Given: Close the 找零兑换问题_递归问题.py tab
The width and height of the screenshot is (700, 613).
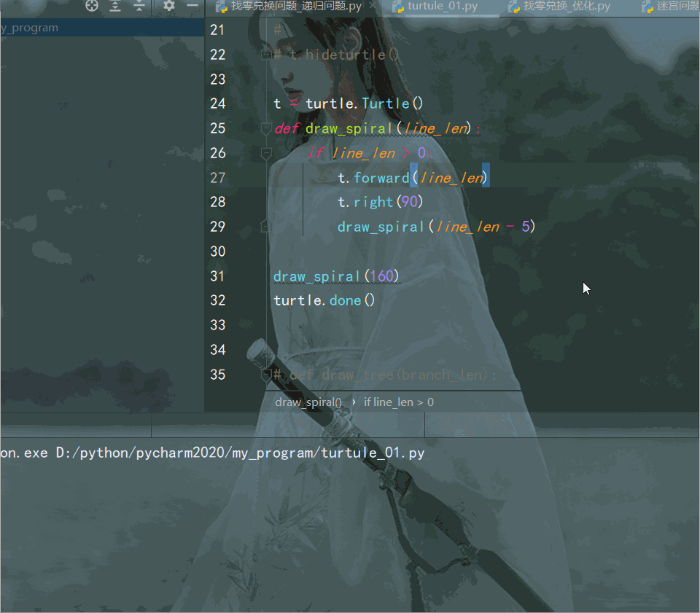Looking at the screenshot, I should click(x=373, y=6).
